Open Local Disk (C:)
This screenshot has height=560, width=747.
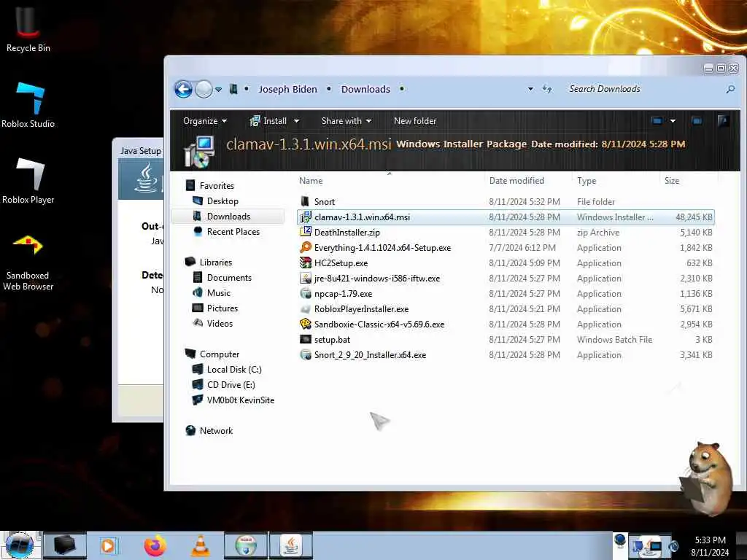(234, 370)
